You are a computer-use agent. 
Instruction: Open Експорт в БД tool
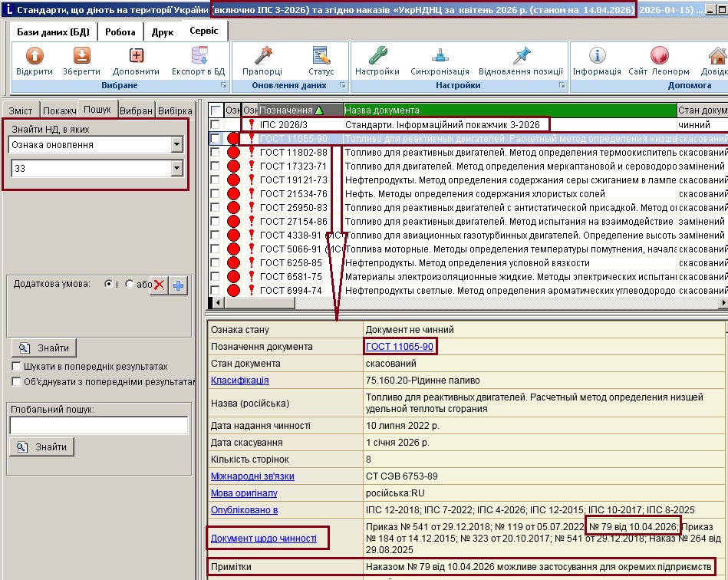coord(198,56)
